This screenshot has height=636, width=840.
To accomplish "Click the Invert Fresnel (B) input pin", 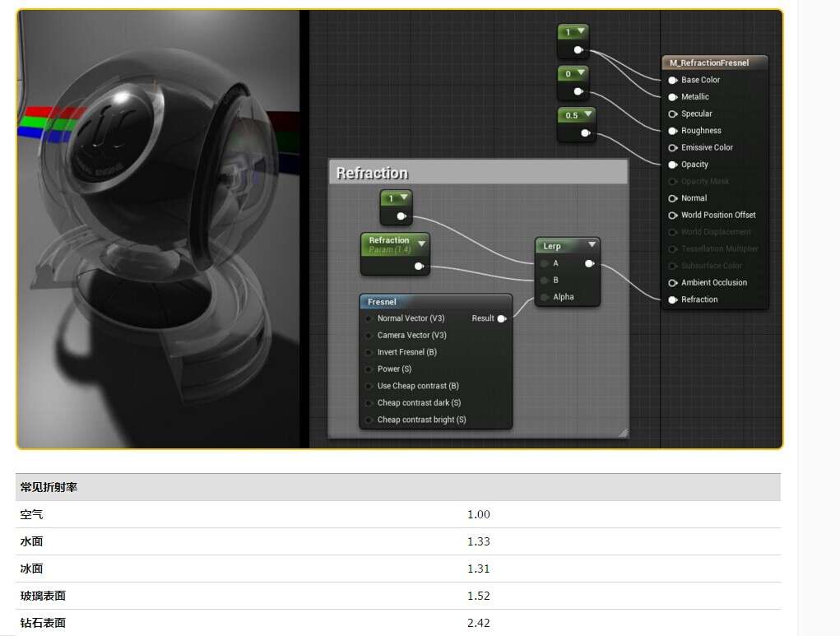I will [x=369, y=352].
